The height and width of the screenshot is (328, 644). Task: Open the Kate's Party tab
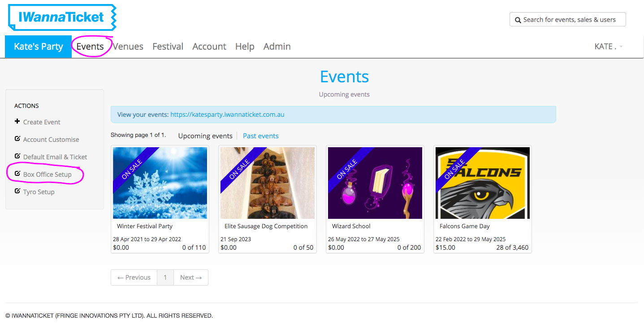click(39, 47)
